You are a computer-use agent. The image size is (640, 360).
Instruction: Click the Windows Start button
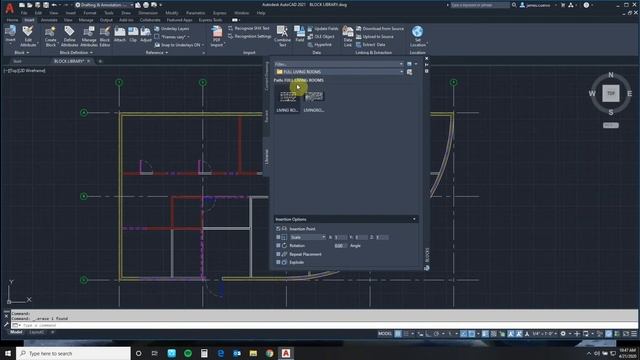tap(8, 353)
